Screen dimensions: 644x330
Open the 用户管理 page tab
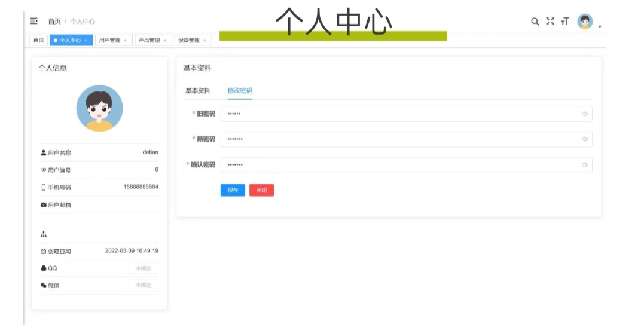[109, 41]
